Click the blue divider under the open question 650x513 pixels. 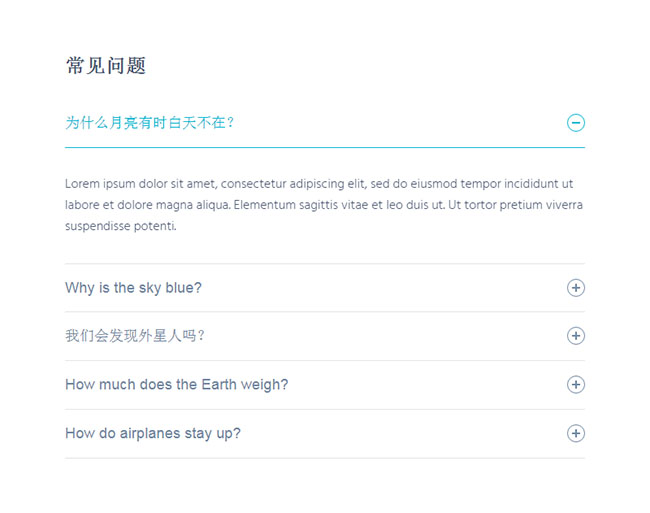click(325, 147)
